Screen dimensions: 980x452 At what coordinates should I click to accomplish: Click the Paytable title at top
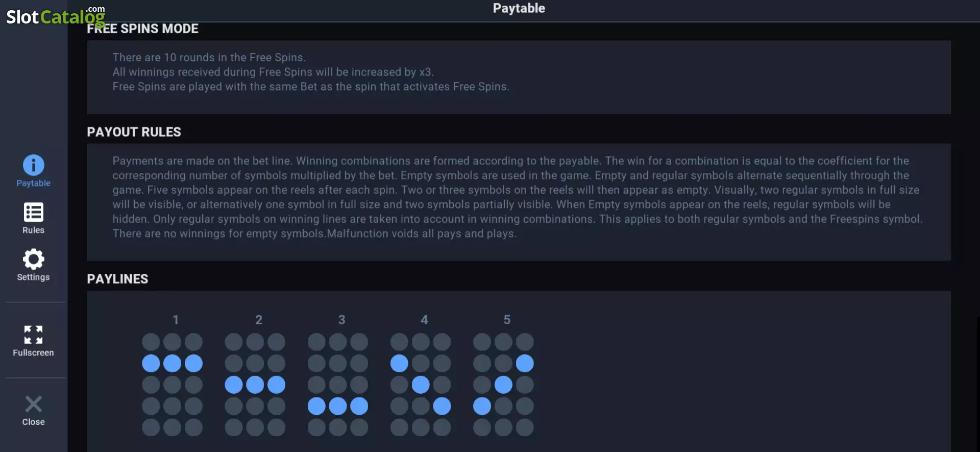(519, 8)
